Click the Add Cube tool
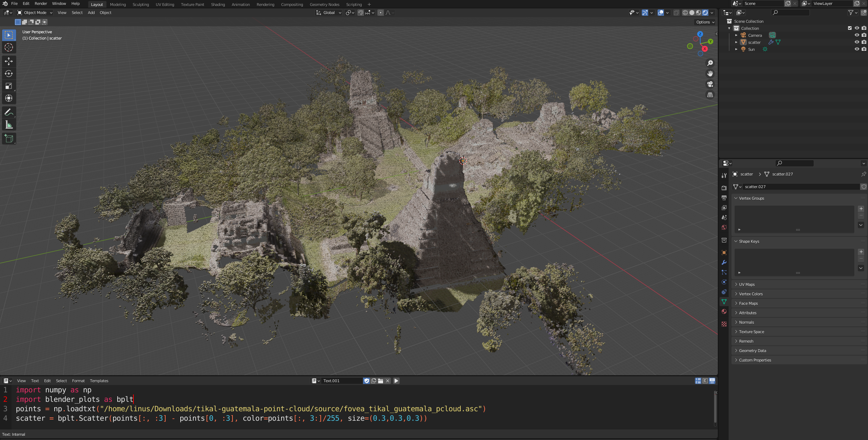Image resolution: width=868 pixels, height=440 pixels. (9, 139)
